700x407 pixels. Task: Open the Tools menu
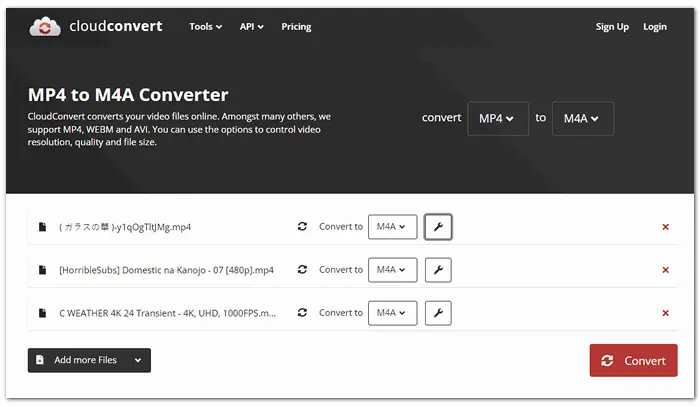[205, 27]
